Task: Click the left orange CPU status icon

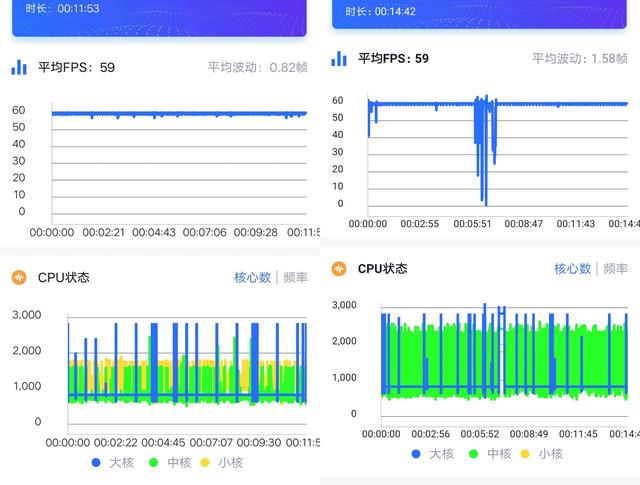Action: pyautogui.click(x=19, y=278)
